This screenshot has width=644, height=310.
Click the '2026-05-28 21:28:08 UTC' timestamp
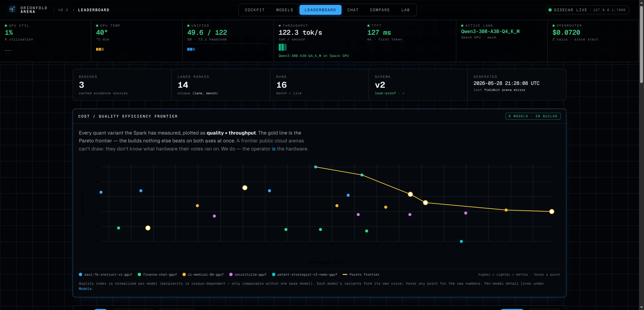coord(506,83)
